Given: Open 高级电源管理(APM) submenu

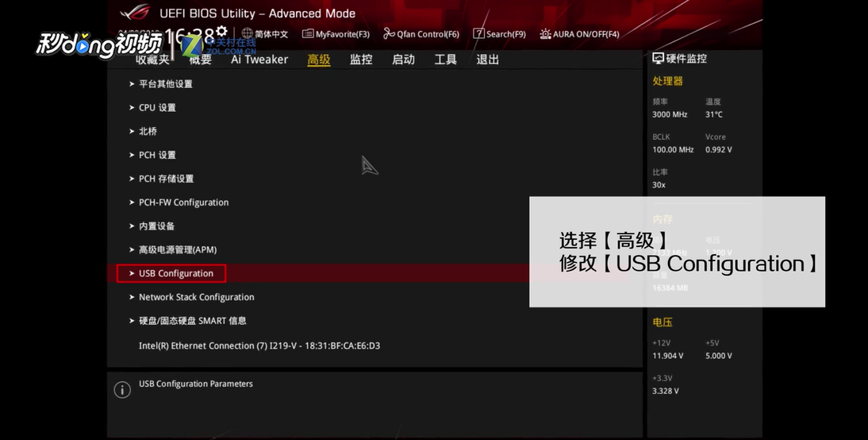Looking at the screenshot, I should [x=178, y=249].
